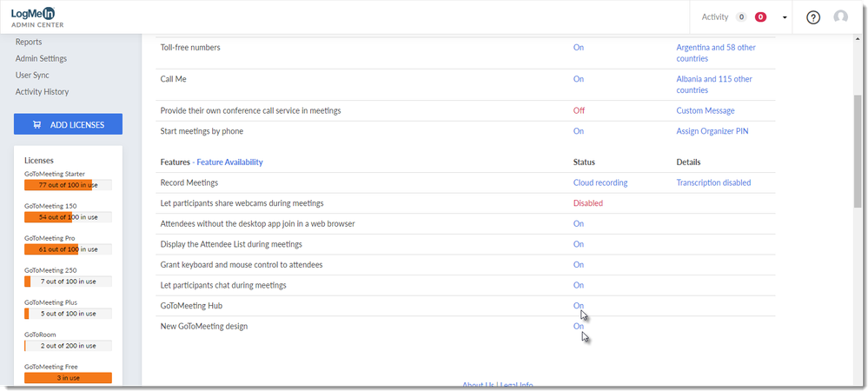Click the GoToMeeting Pro usage bar
Screen dimensions: 868x391
click(x=68, y=249)
